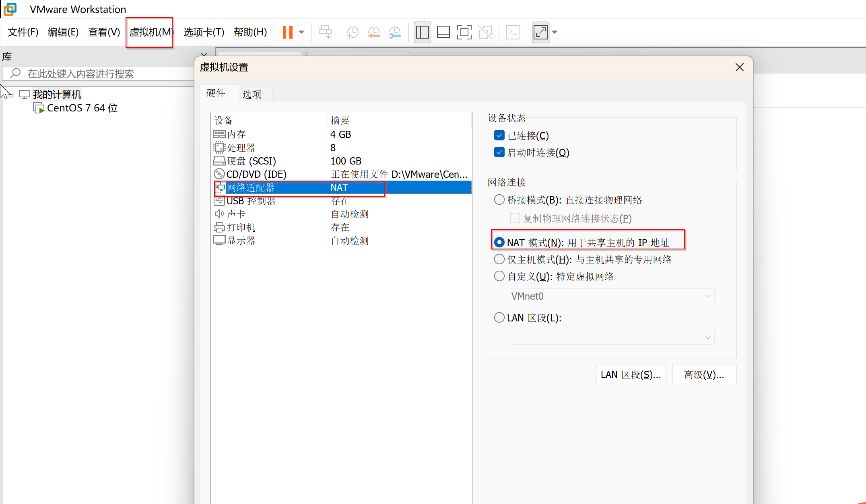
Task: Click the pause virtual machine icon
Action: (x=287, y=32)
